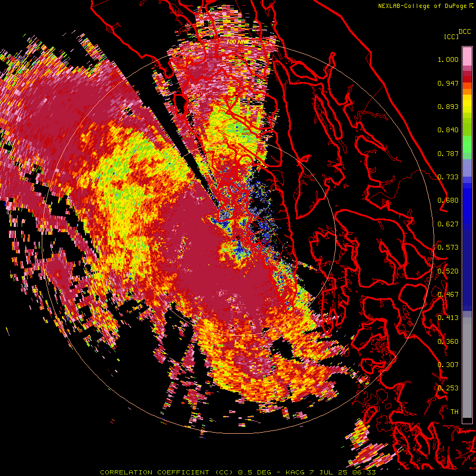Click the 0.413 legend value
The height and width of the screenshot is (476, 476).
448,318
